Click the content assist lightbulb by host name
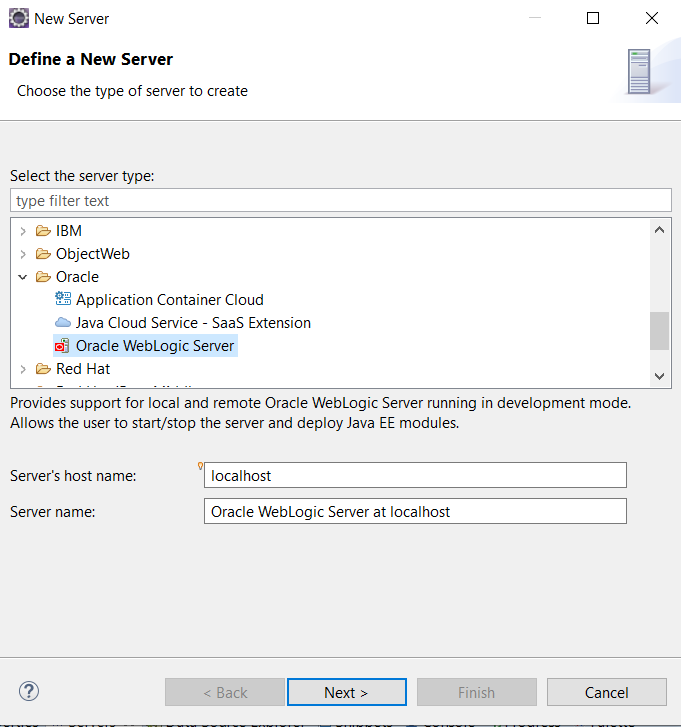Viewport: 681px width, 727px height. coord(200,466)
